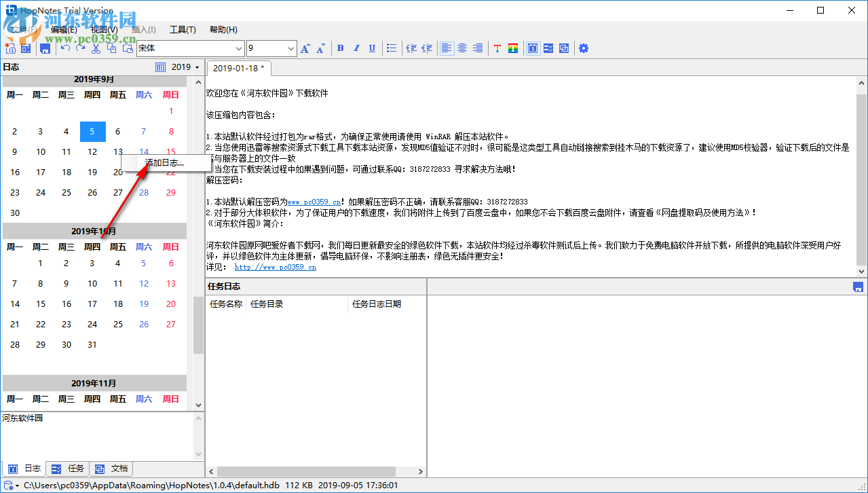Toggle bold formatting

pyautogui.click(x=340, y=48)
